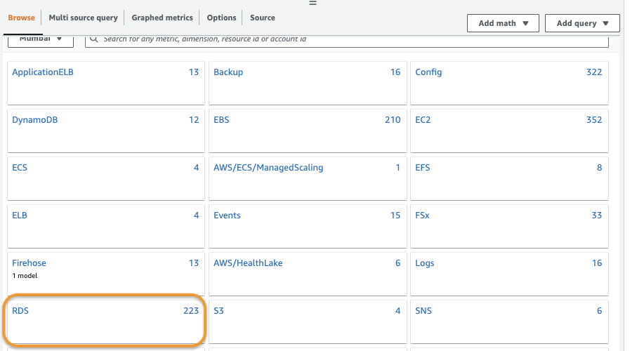Image resolution: width=644 pixels, height=351 pixels.
Task: Open the FSx namespace
Action: (509, 226)
